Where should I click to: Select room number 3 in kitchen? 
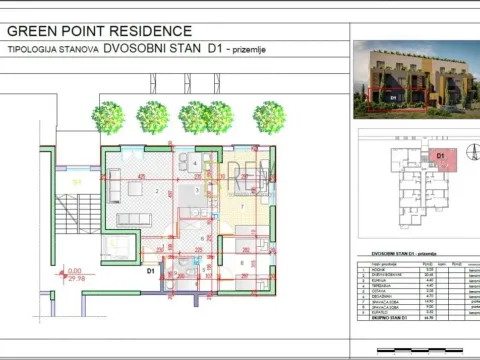point(197,190)
